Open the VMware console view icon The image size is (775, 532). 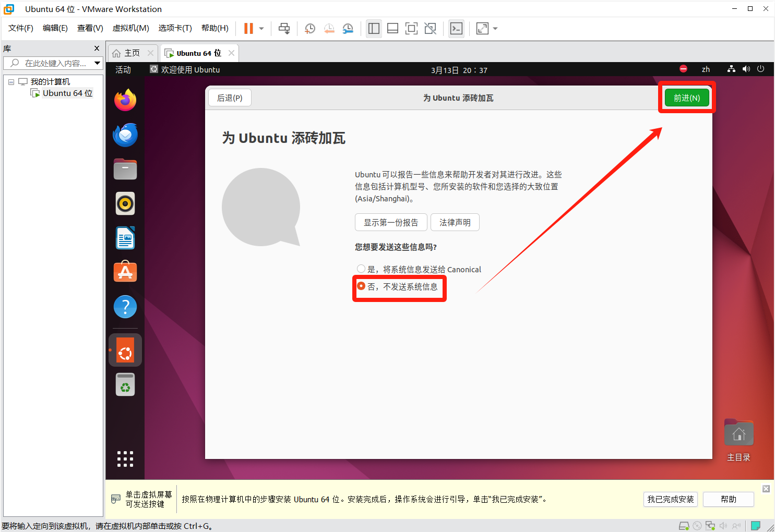click(x=456, y=29)
